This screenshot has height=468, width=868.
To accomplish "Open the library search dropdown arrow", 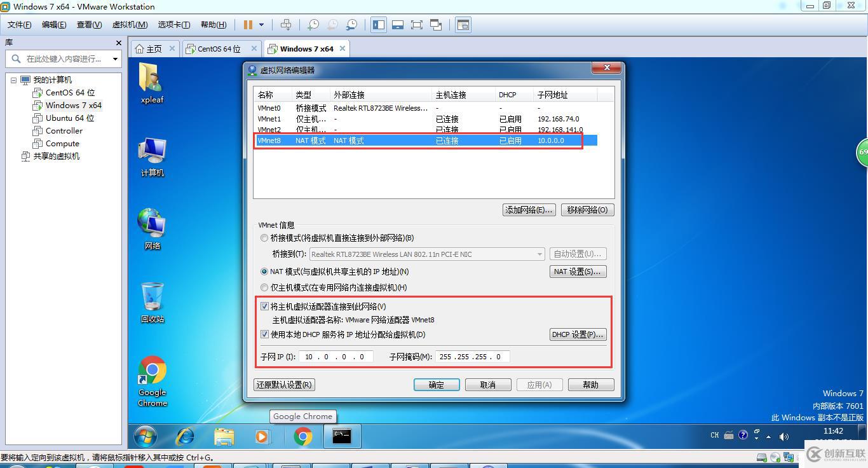I will (x=115, y=59).
